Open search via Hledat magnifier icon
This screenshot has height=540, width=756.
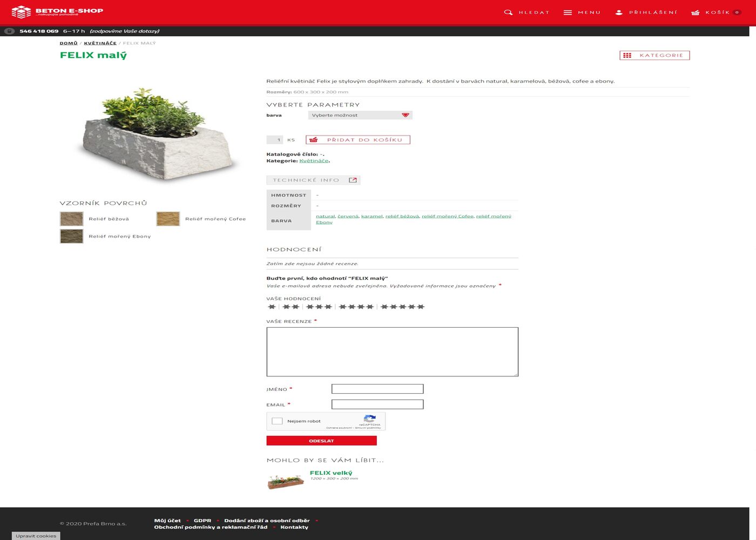[x=508, y=12]
